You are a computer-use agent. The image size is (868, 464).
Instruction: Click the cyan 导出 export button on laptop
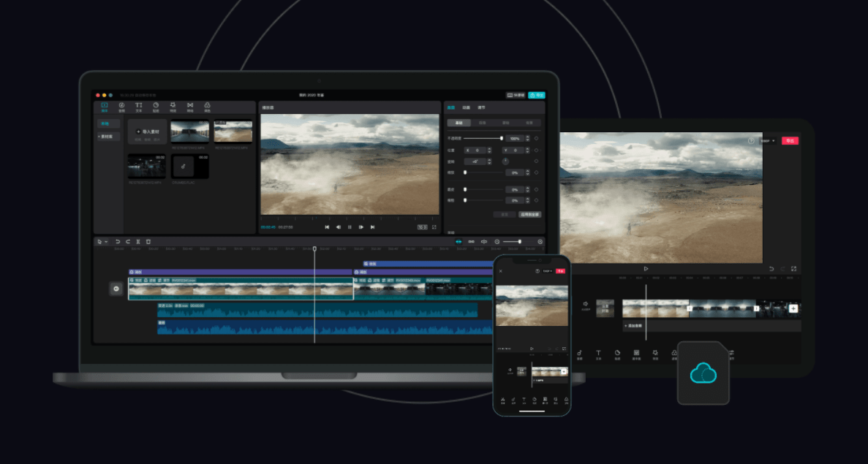click(537, 95)
